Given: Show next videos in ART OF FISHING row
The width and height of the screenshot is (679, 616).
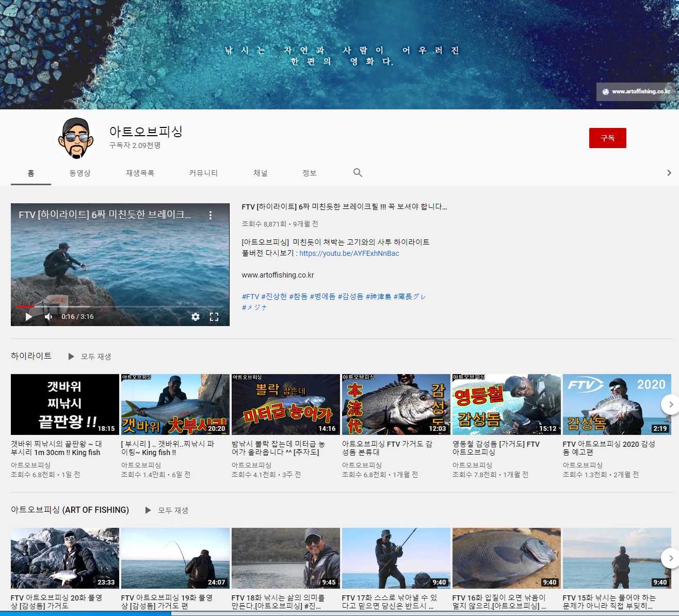Looking at the screenshot, I should tap(670, 558).
